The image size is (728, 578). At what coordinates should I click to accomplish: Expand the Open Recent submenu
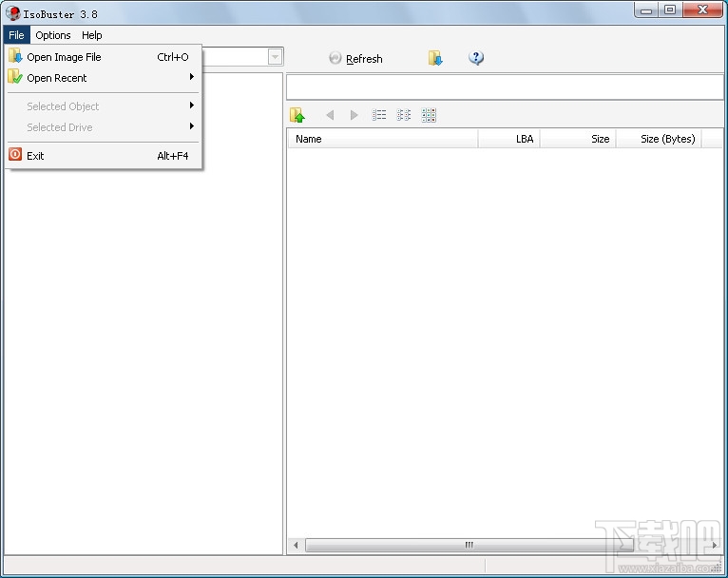pyautogui.click(x=104, y=78)
